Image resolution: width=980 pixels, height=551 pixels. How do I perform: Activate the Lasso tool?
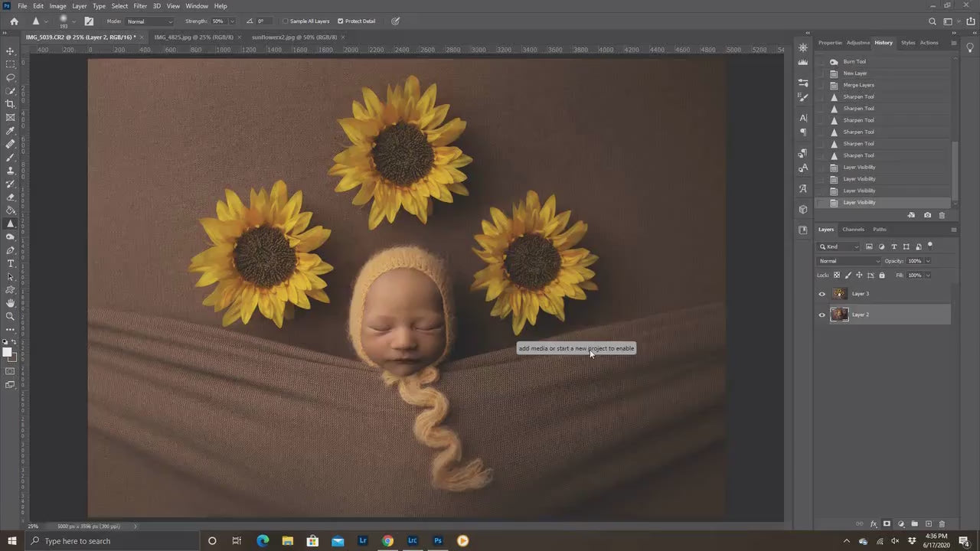point(10,77)
